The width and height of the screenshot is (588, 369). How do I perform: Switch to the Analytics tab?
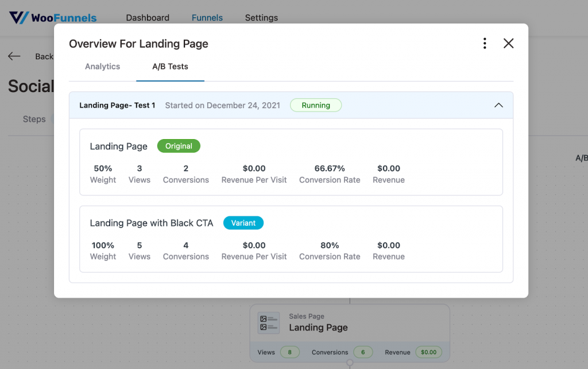pos(102,67)
